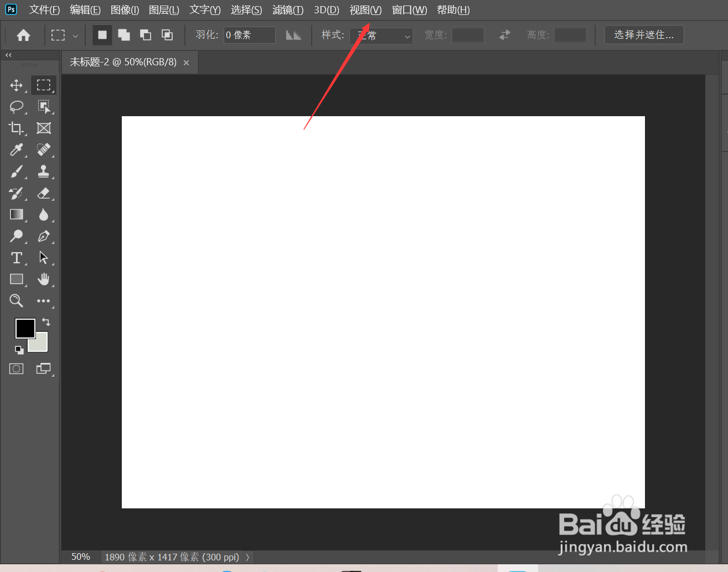Screen dimensions: 728x572
Task: Open the 帮助(H) menu
Action: [x=453, y=10]
